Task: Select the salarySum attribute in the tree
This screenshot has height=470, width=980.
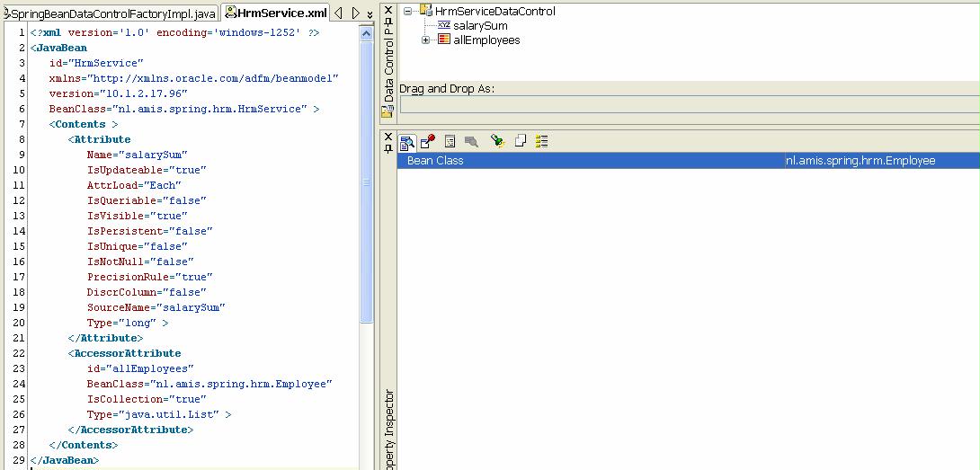Action: point(480,26)
